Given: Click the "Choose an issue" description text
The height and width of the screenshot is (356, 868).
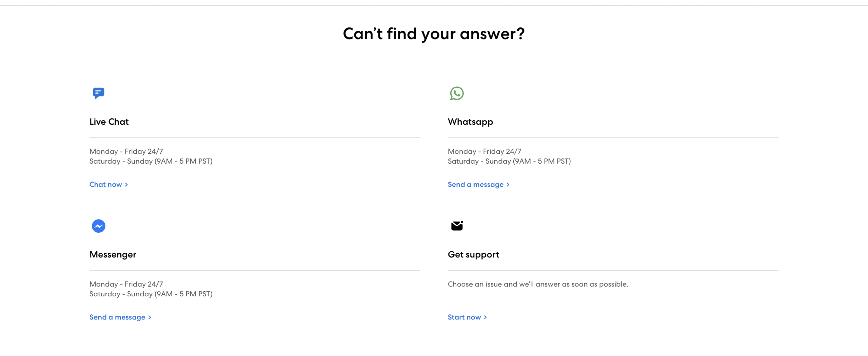Looking at the screenshot, I should [538, 284].
